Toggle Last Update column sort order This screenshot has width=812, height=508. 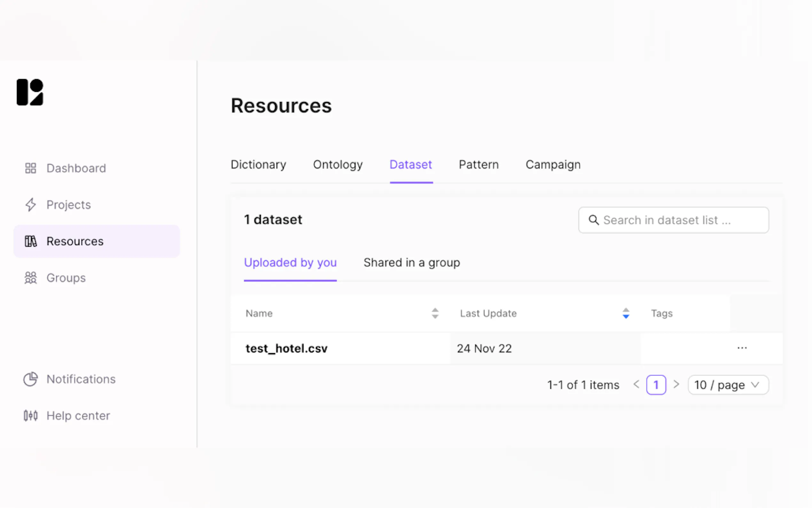626,313
